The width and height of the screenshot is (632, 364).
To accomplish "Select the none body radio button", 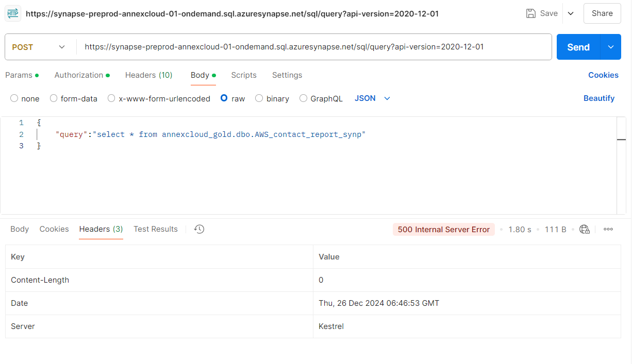I will (14, 98).
